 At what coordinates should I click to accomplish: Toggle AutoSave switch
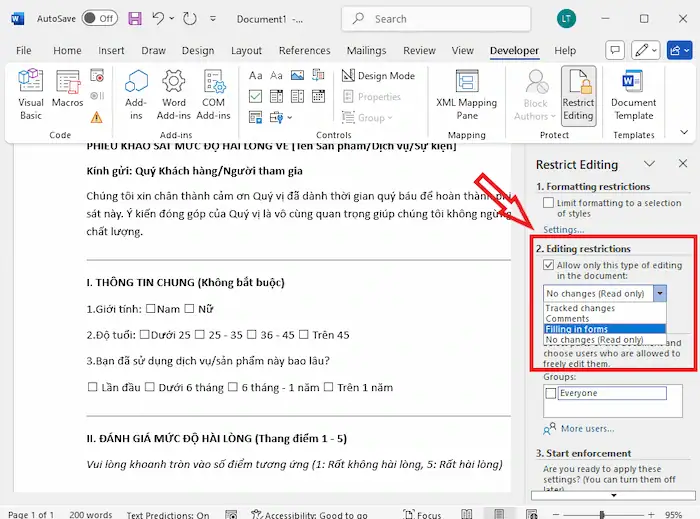tap(99, 18)
